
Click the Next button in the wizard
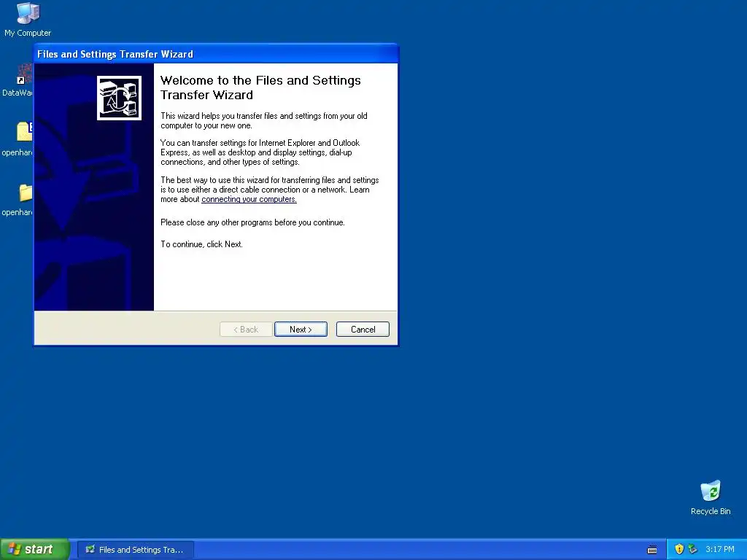[301, 329]
